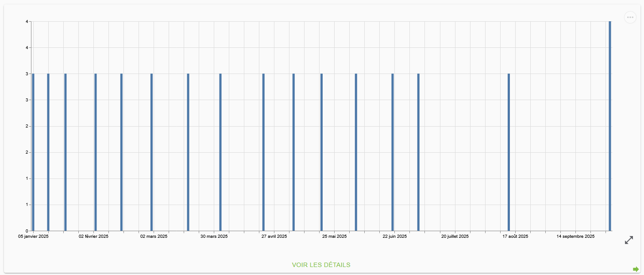Screen dimensions: 644x275
Task: Click the first bar at 05 janvier 2025
Action: point(33,152)
